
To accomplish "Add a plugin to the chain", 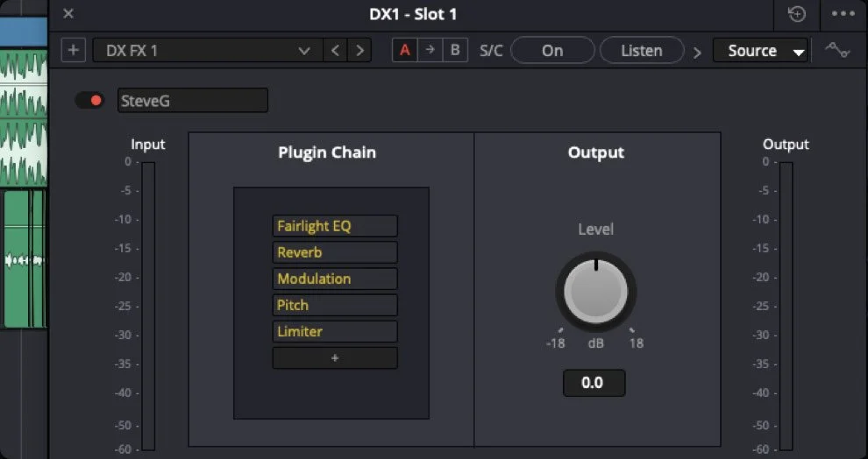I will pos(335,358).
